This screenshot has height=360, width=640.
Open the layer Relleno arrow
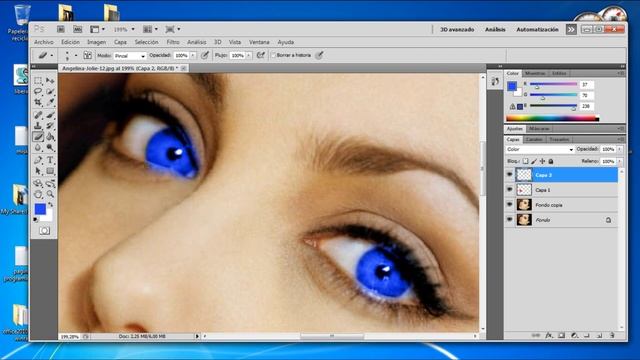point(620,162)
